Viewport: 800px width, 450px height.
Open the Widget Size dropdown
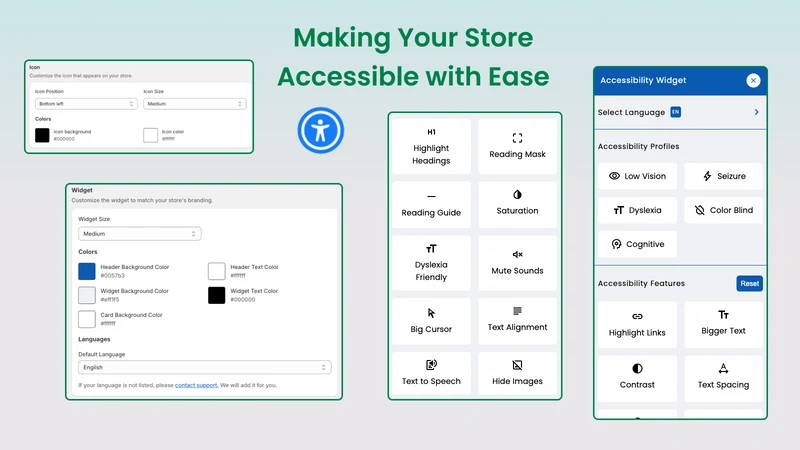139,234
